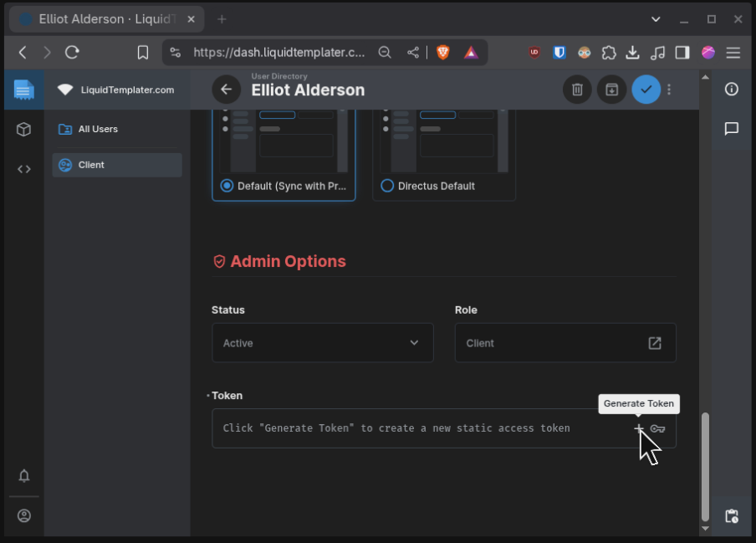
Task: Select Client role in navigation
Action: click(x=117, y=165)
